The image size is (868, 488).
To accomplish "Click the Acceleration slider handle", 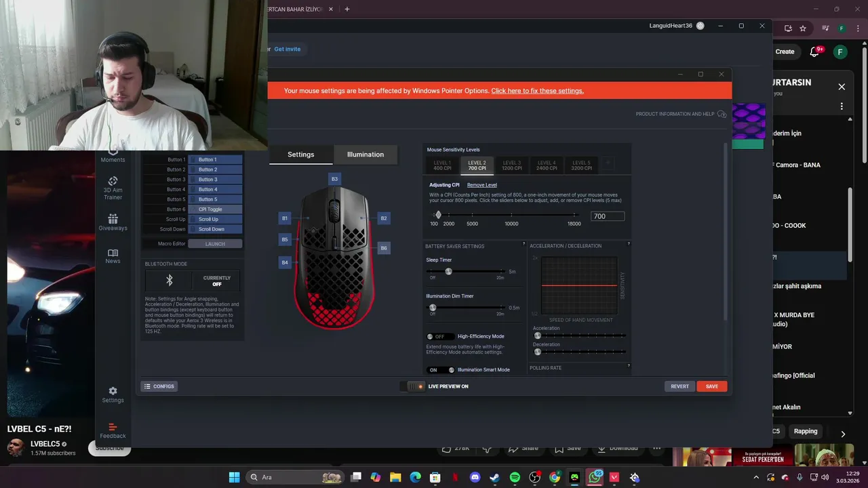I will pos(538,335).
